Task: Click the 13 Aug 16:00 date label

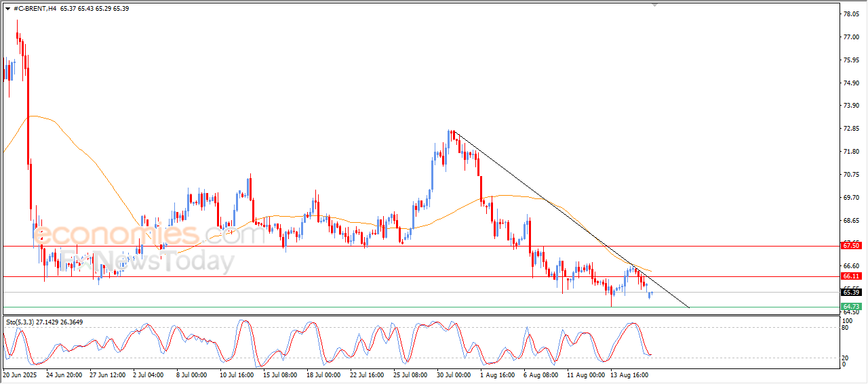Action: tap(629, 374)
